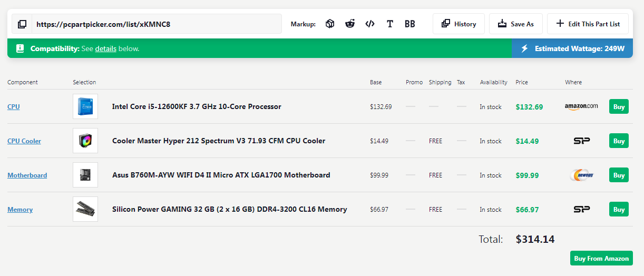
Task: Buy the Asus B760M-AYW motherboard
Action: 619,175
